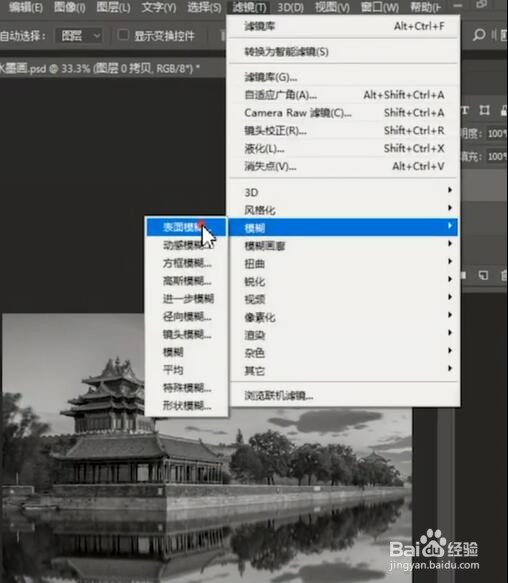Viewport: 508px width, 583px height.
Task: Select 进一步模糊 in blur submenu
Action: 186,299
